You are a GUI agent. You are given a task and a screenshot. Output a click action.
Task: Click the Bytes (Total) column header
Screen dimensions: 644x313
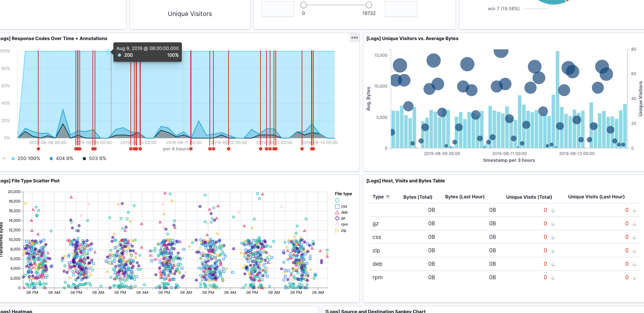pyautogui.click(x=418, y=197)
